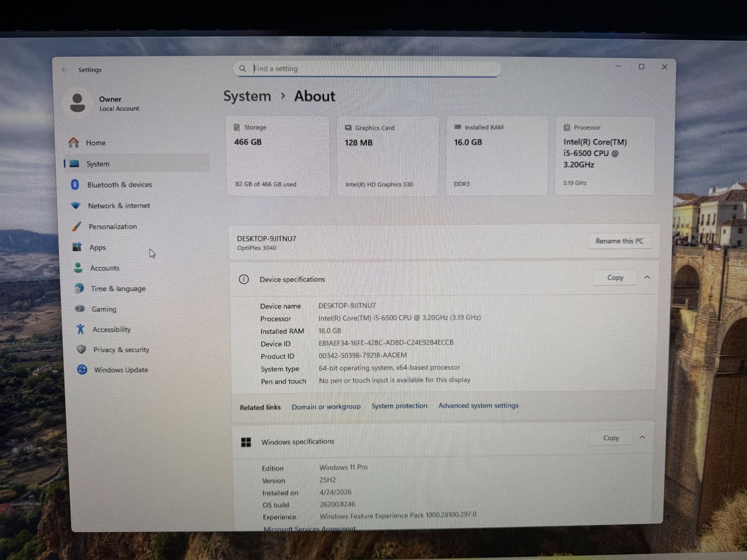Collapse the Device specifications section
747x560 pixels.
click(x=647, y=277)
